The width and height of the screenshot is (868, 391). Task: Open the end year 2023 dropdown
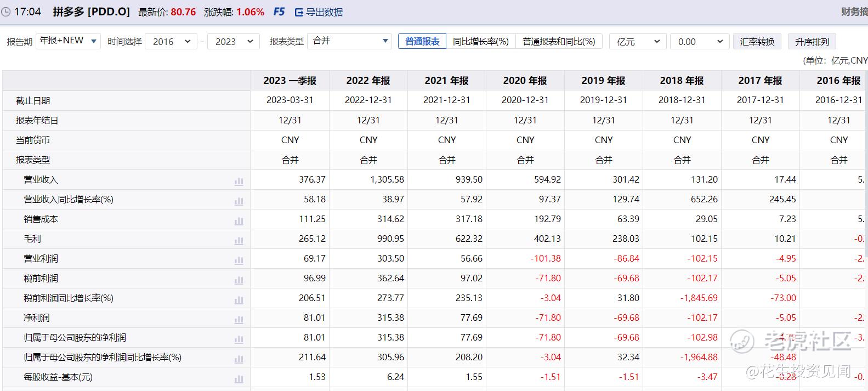pos(234,42)
